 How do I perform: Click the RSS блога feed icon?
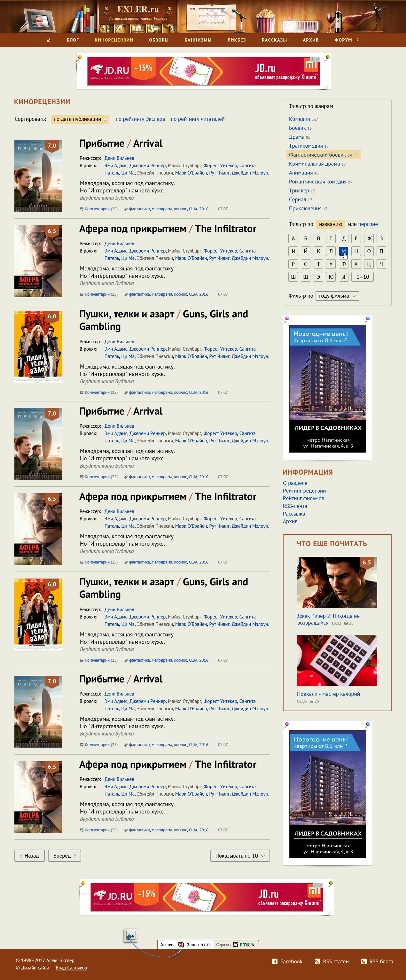coord(364,961)
